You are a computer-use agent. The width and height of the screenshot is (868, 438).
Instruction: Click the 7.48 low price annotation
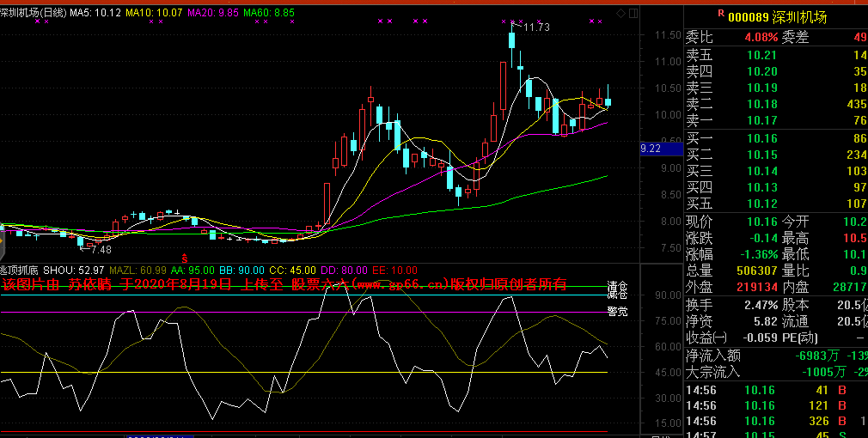click(101, 250)
